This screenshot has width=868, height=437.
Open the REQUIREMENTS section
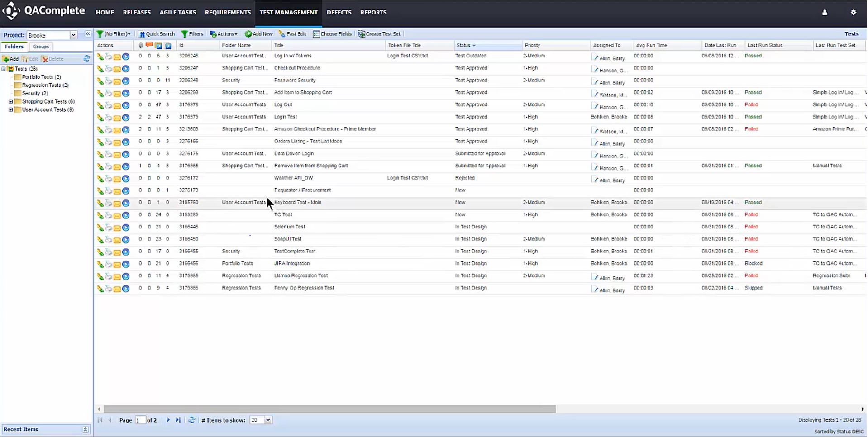[228, 12]
